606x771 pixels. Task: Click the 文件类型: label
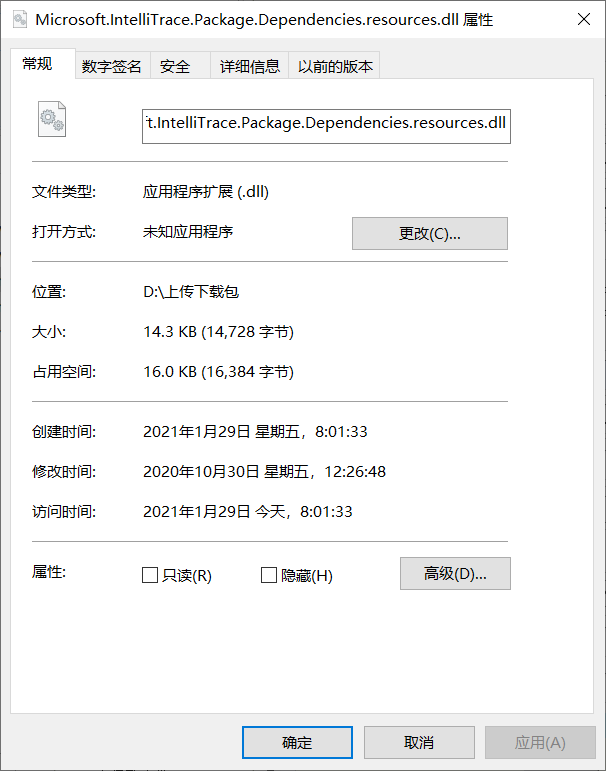(64, 192)
